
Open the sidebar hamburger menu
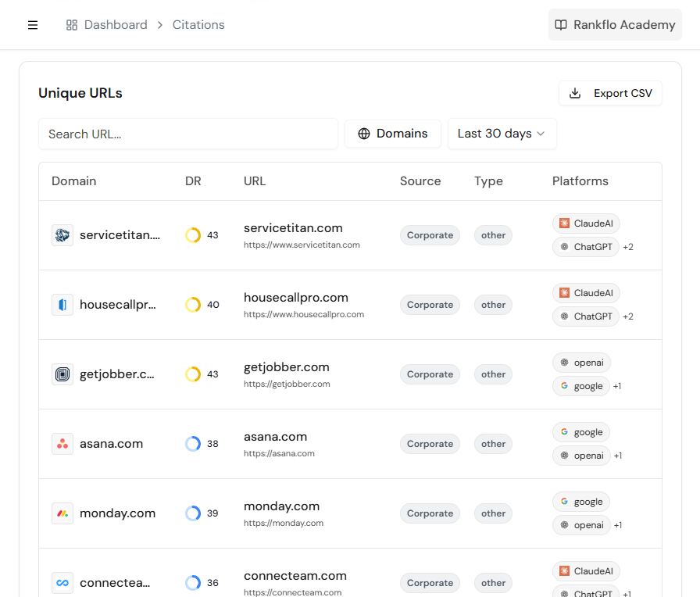[x=33, y=24]
